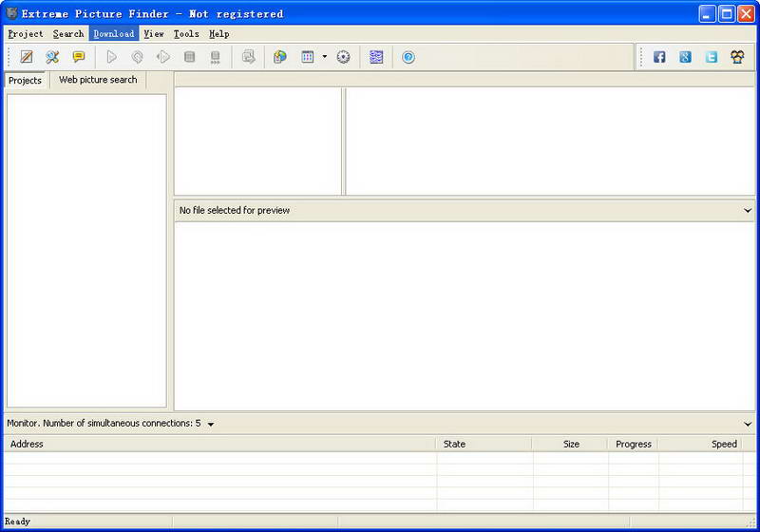Viewport: 760px width, 532px height.
Task: Click the gear settings toolbar icon
Action: click(343, 57)
